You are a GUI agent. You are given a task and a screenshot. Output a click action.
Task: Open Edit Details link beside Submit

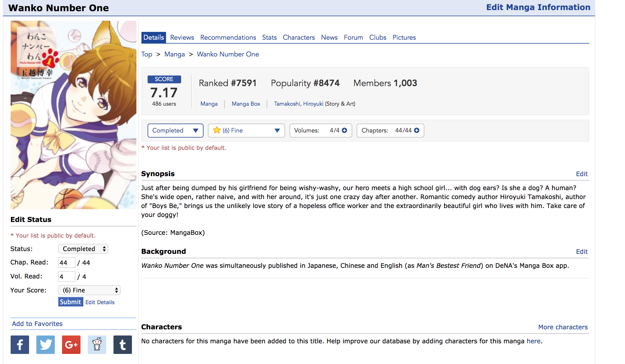[100, 302]
